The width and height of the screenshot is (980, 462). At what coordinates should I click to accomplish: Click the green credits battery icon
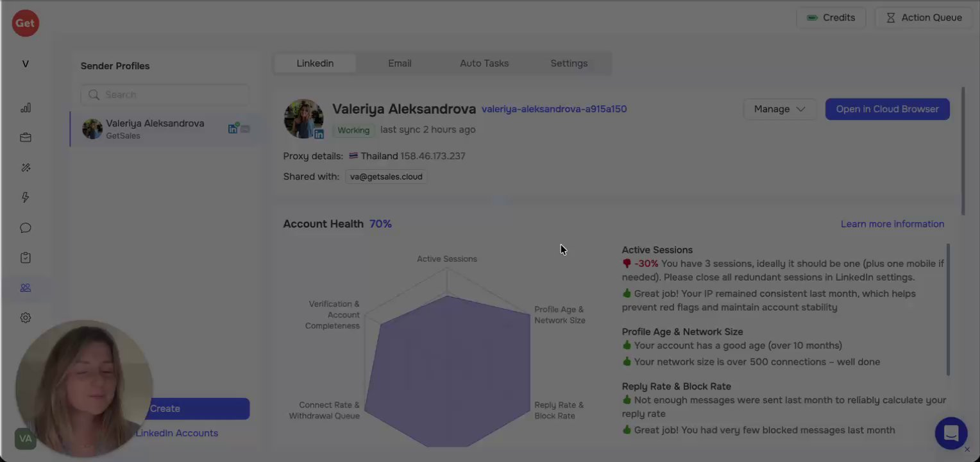click(x=812, y=18)
